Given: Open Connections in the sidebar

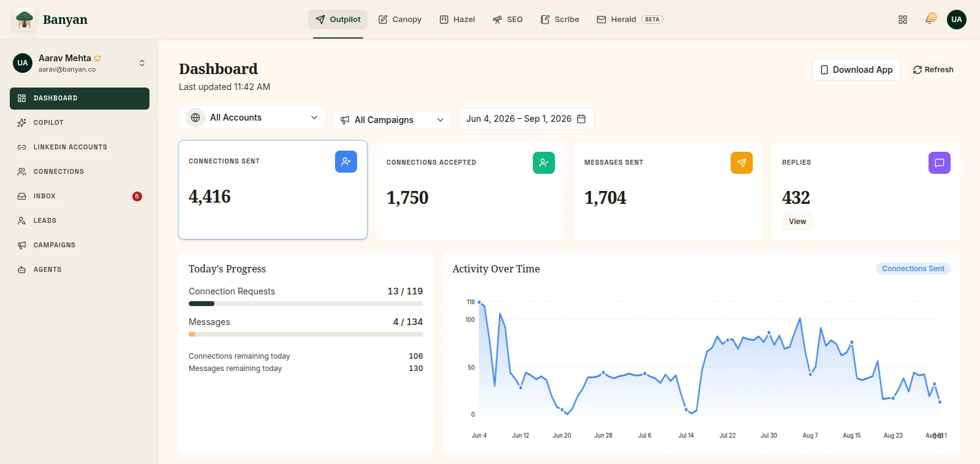Looking at the screenshot, I should (x=80, y=172).
